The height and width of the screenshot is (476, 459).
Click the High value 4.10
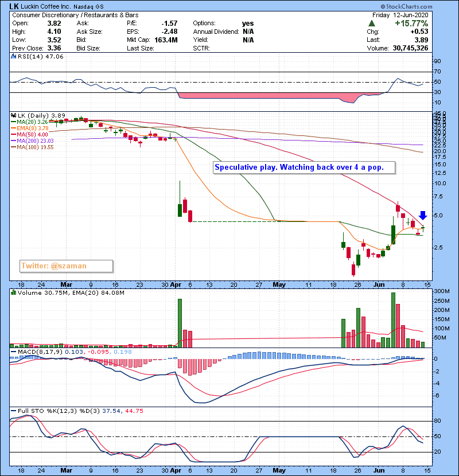click(x=54, y=32)
